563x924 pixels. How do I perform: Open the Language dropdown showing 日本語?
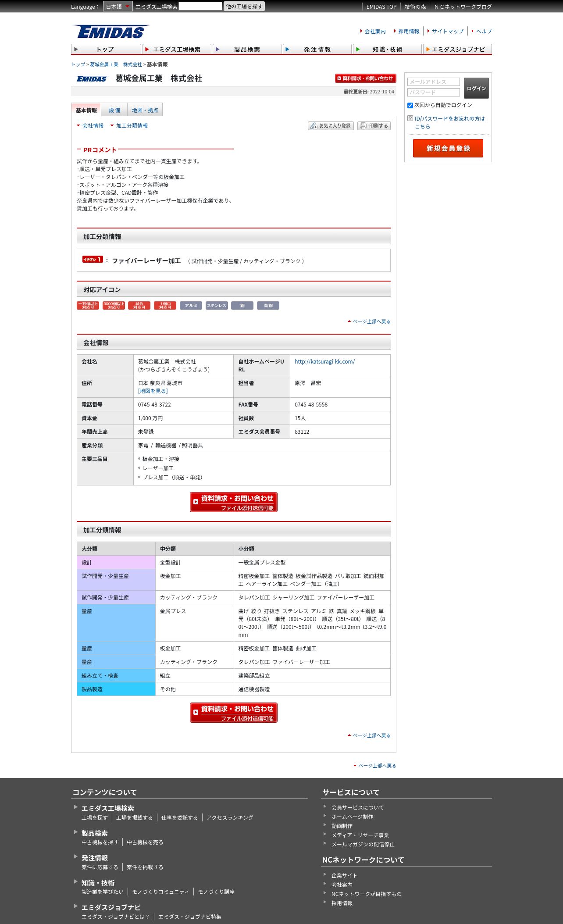pyautogui.click(x=118, y=7)
